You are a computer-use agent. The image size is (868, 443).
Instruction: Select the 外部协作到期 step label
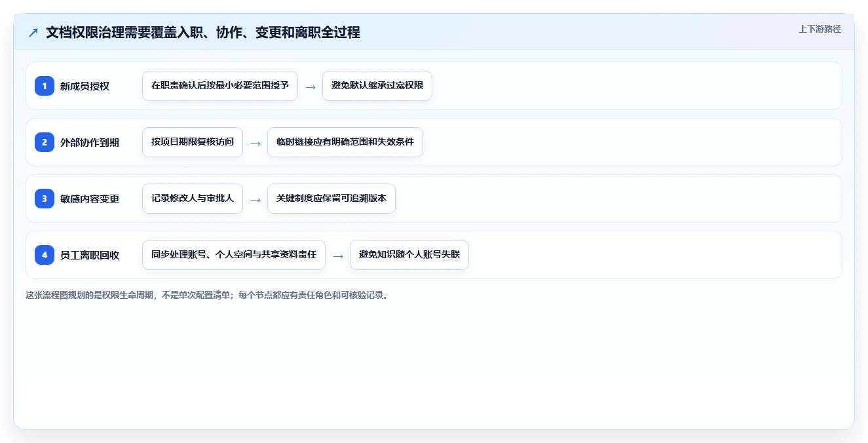[x=90, y=142]
